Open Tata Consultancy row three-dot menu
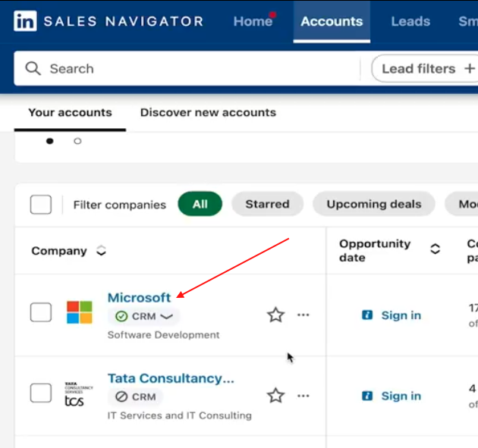The image size is (478, 448). 303,396
